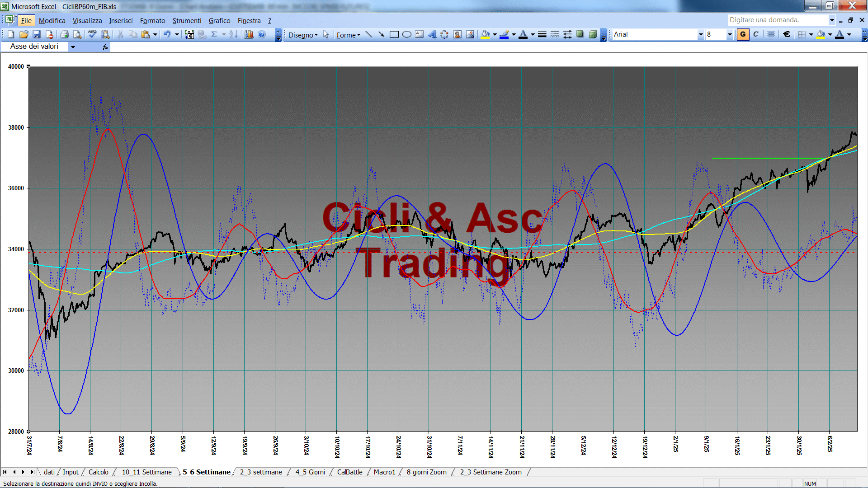
Task: Click the 3D style green cube icon
Action: tap(593, 34)
